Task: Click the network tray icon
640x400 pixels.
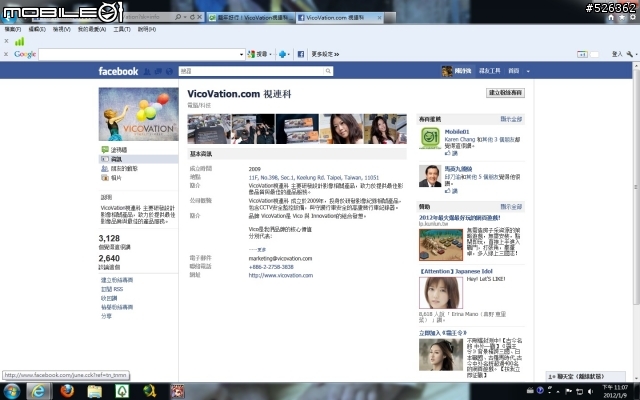Action: 579,391
